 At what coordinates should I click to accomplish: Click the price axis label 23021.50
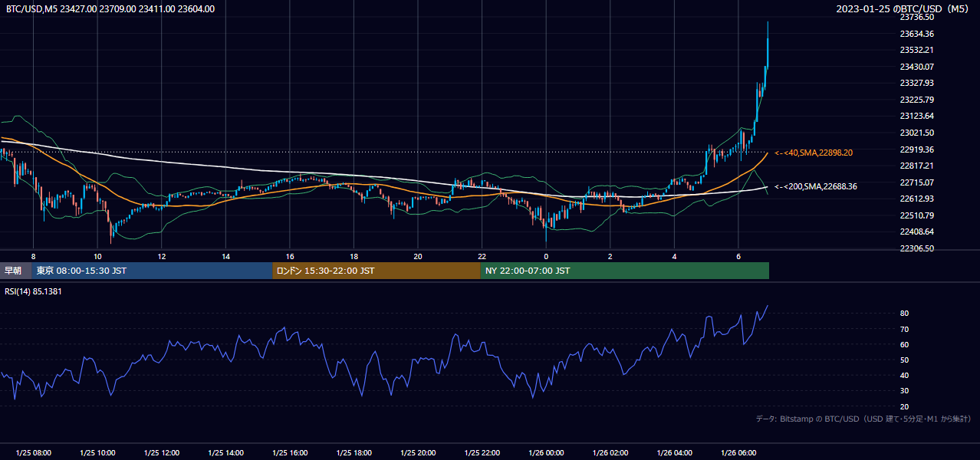pyautogui.click(x=916, y=133)
